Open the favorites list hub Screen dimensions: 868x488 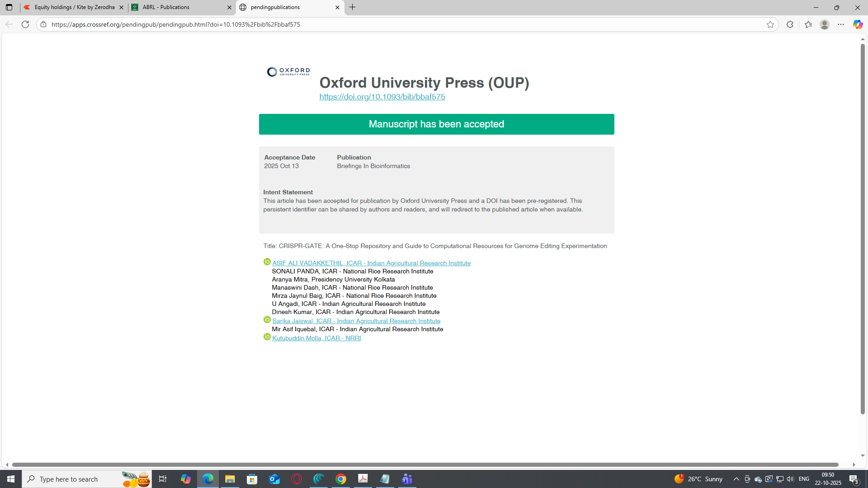(808, 24)
